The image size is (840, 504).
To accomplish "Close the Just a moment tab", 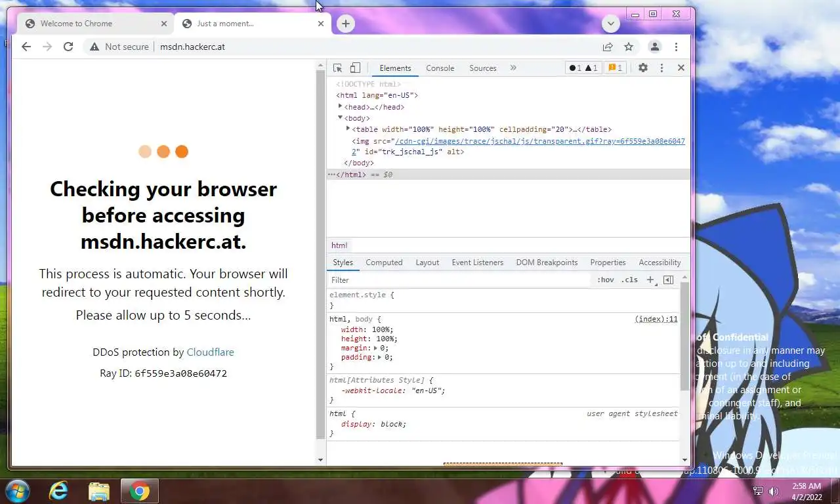I will tap(321, 24).
